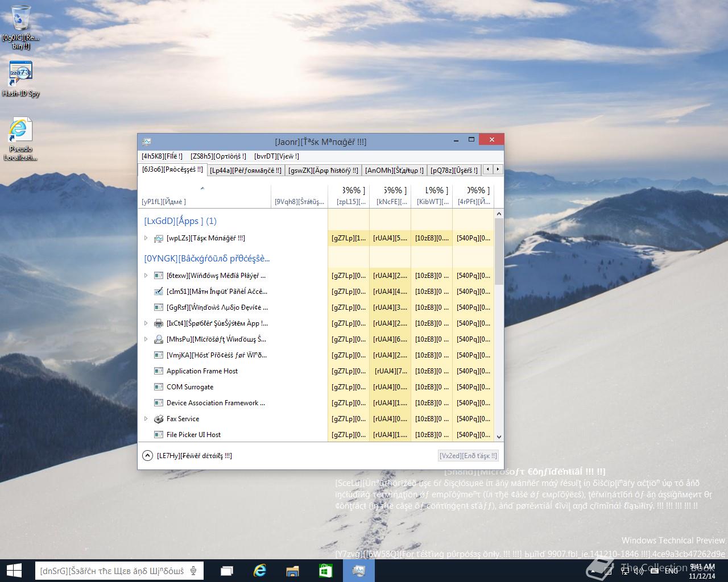Image resolution: width=728 pixels, height=582 pixels.
Task: Click the Application Frame Host icon
Action: tap(159, 371)
